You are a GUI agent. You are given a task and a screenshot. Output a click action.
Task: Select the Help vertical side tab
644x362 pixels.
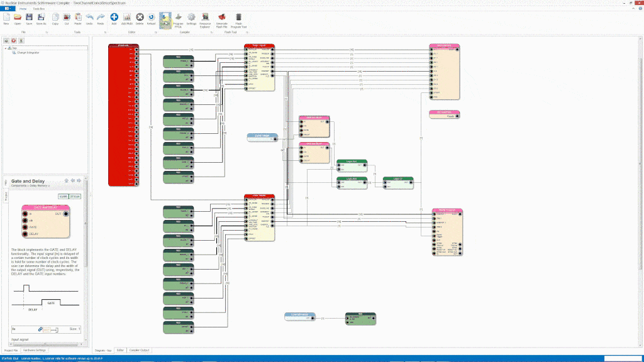6,182
